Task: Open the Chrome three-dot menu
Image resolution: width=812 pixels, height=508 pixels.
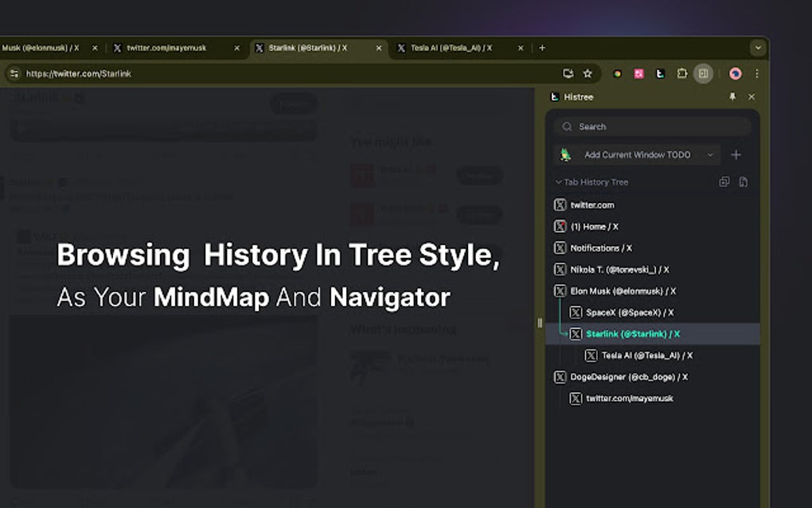Action: click(x=757, y=73)
